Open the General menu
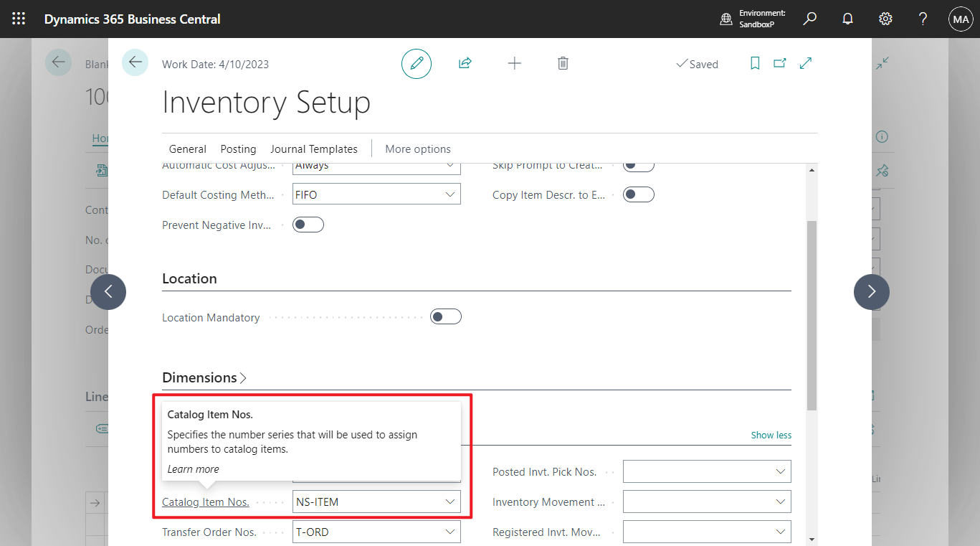Image resolution: width=980 pixels, height=546 pixels. tap(188, 149)
